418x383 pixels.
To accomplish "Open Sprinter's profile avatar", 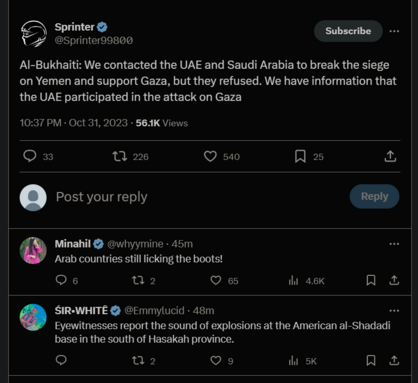I will [x=33, y=33].
